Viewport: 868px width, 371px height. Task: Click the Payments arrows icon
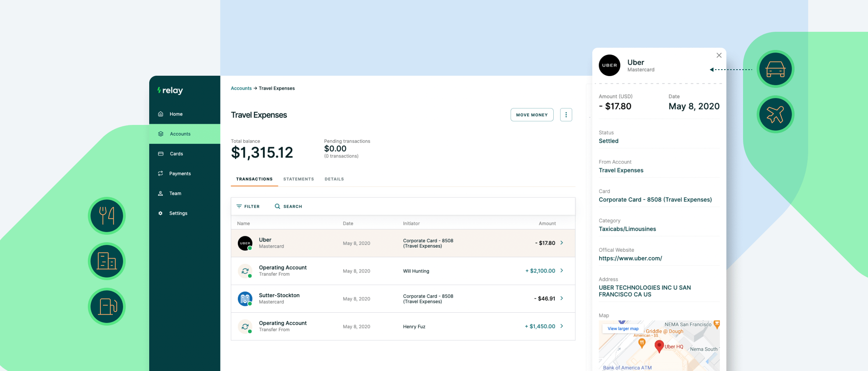(161, 173)
